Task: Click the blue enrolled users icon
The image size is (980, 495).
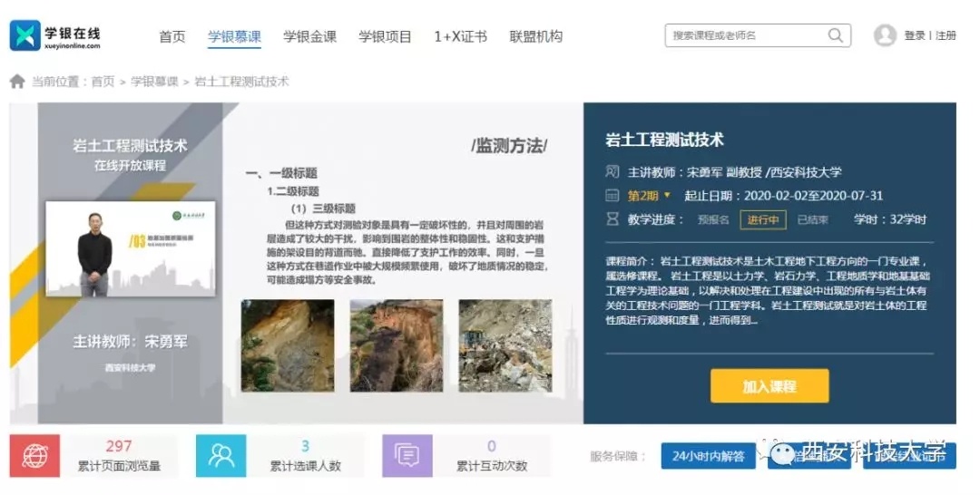Action: tap(220, 456)
